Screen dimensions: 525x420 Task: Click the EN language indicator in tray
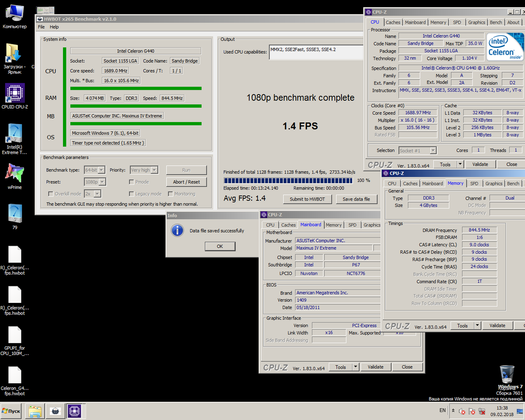443,410
